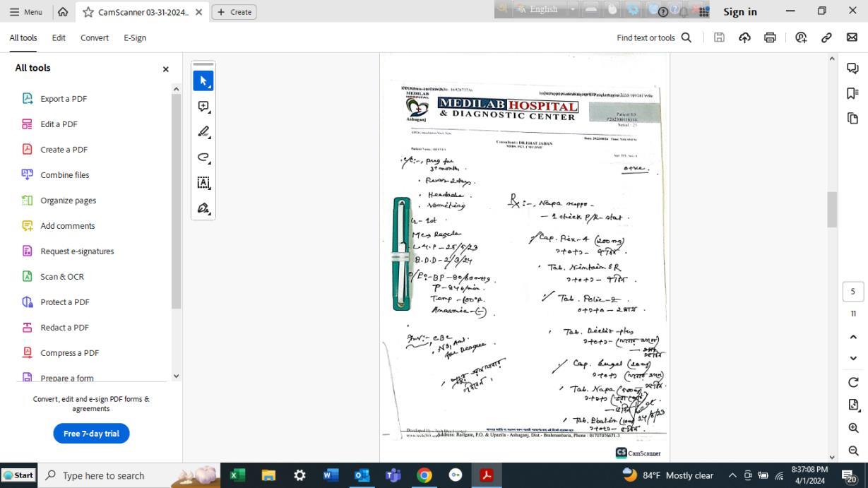
Task: Zoom out of the document
Action: [x=853, y=451]
